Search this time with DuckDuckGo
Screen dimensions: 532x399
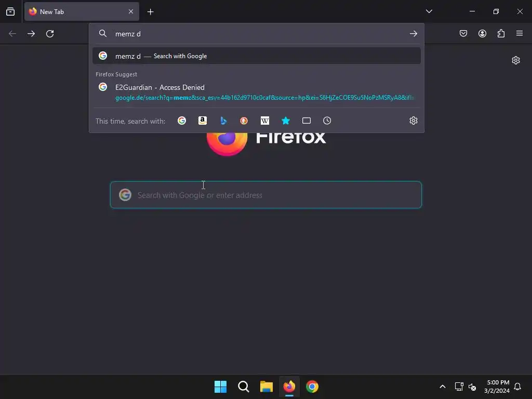tap(244, 121)
